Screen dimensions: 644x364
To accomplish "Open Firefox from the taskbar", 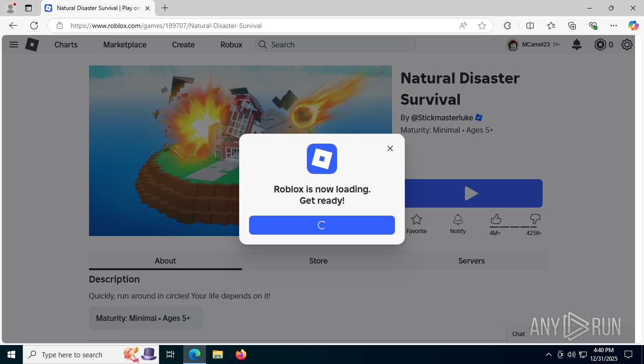I will coord(241,355).
